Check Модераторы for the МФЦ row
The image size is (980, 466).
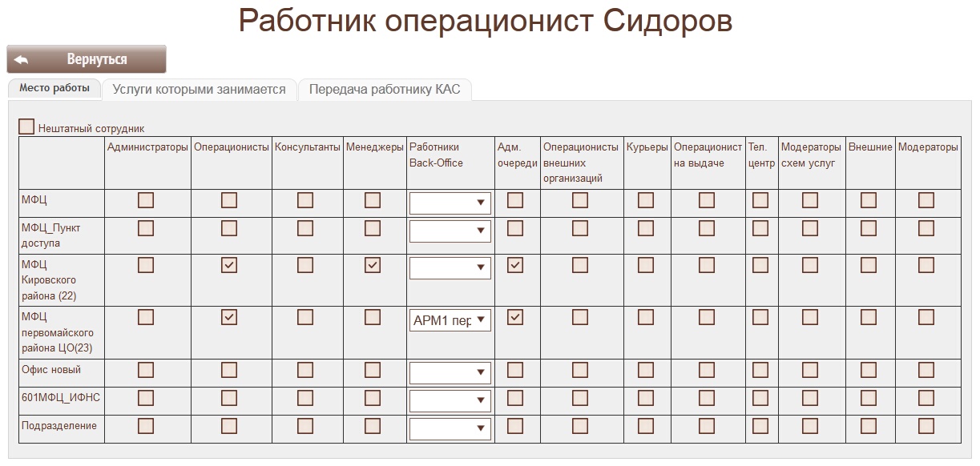point(926,200)
